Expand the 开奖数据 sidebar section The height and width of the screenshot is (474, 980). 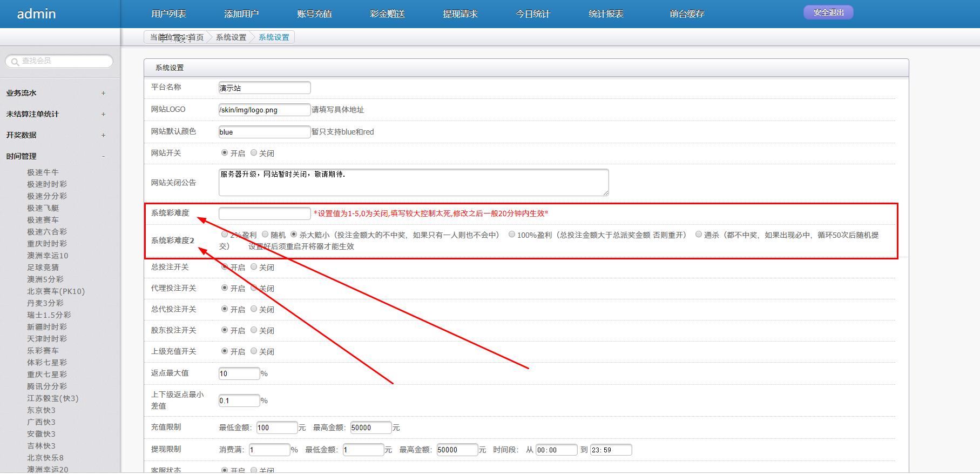[103, 135]
